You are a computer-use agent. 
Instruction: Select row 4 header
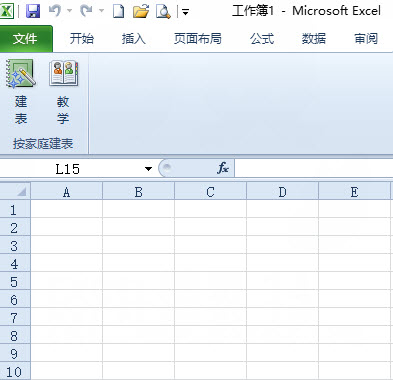pyautogui.click(x=15, y=263)
